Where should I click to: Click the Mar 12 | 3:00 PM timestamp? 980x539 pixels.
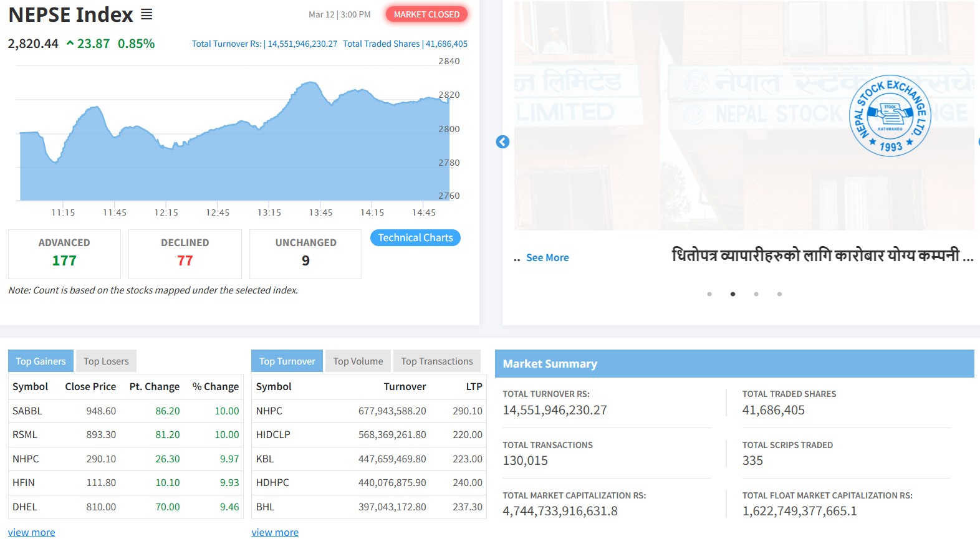[340, 14]
